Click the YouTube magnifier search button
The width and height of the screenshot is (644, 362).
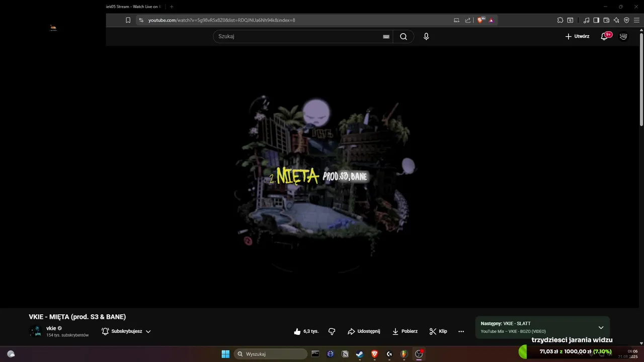tap(403, 36)
